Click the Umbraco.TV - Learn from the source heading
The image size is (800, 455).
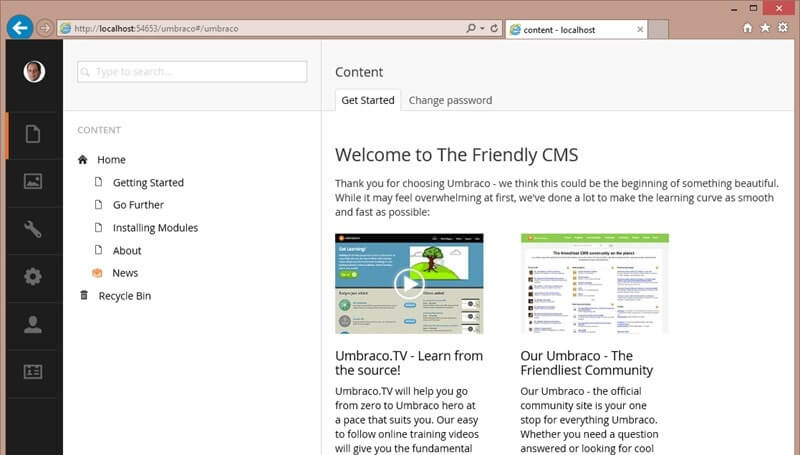[x=409, y=363]
